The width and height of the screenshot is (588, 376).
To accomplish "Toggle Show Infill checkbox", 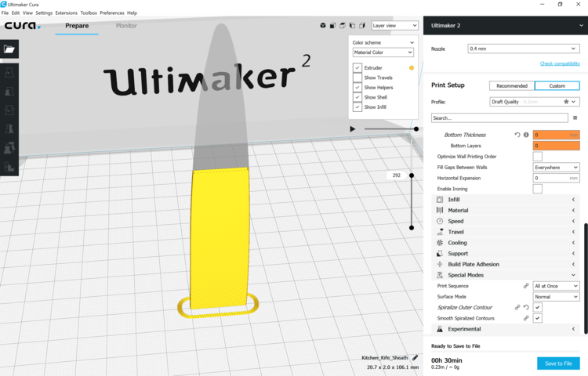I will pyautogui.click(x=358, y=107).
